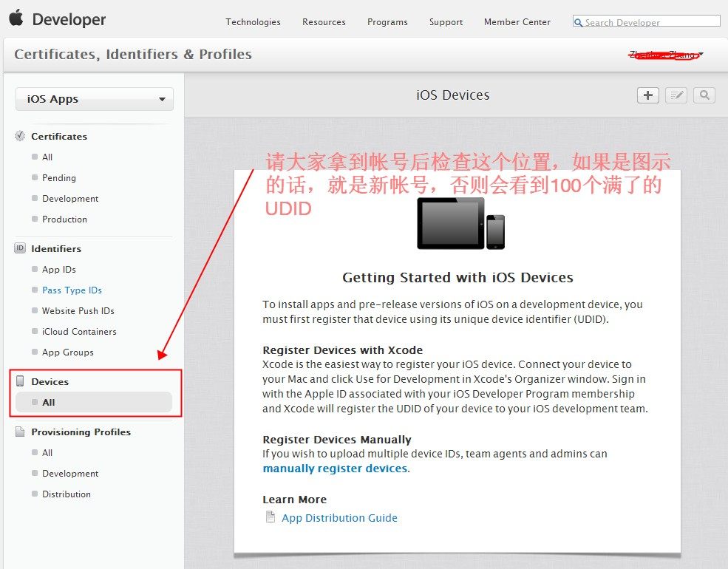
Task: Select Distribution provisioning profiles
Action: tap(67, 494)
